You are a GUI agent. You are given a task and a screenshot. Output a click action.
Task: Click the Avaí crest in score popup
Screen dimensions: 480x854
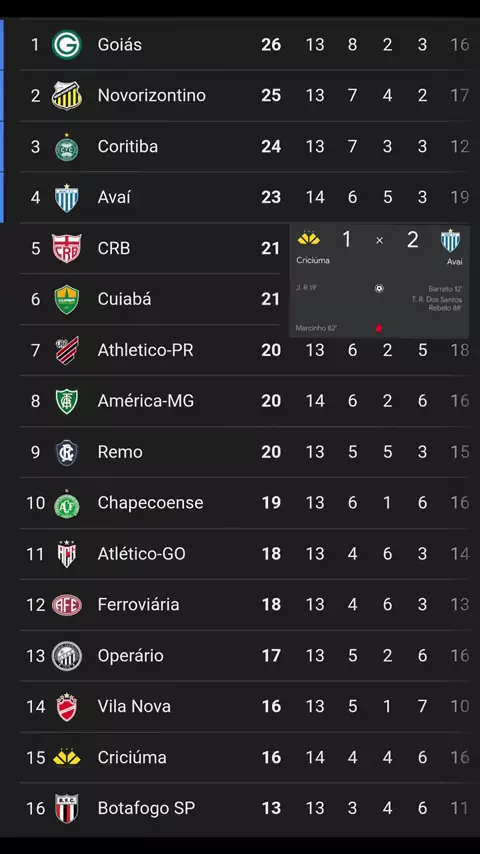[451, 241]
